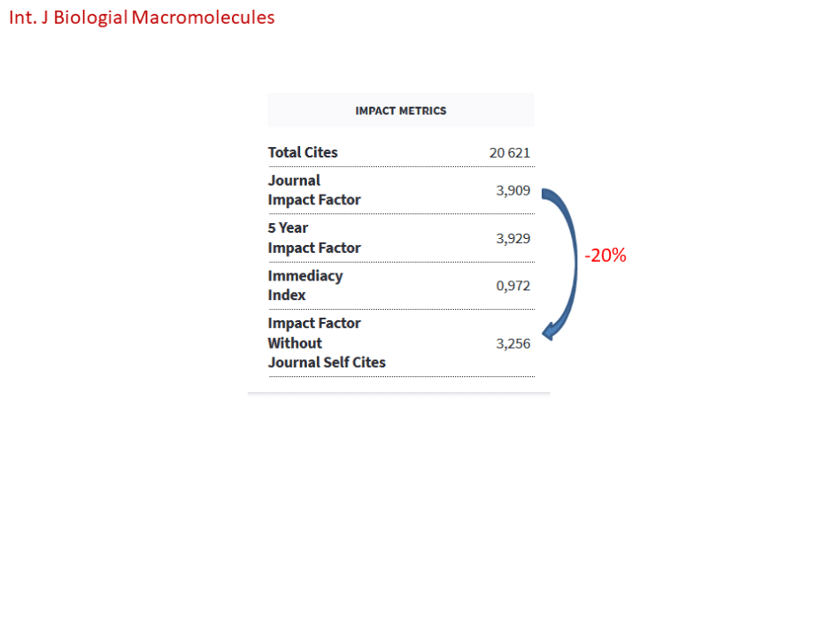Click the Immediacy Index label
The image size is (840, 630).
305,285
